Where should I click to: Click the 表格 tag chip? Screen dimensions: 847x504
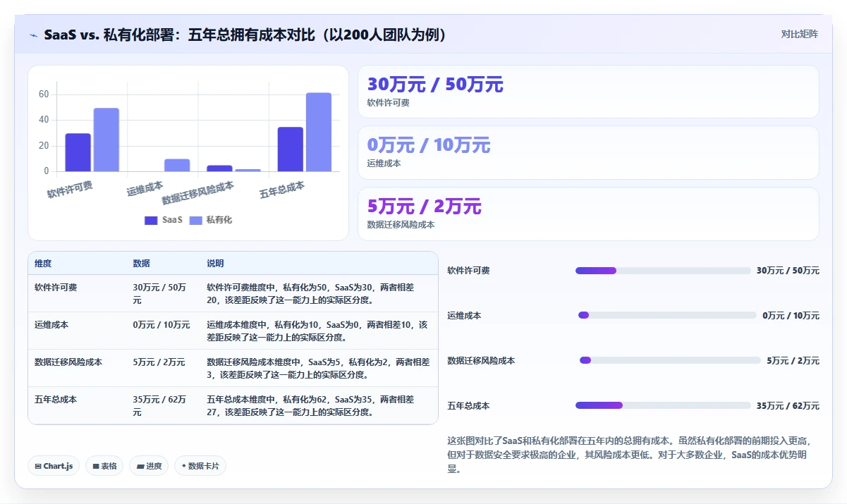click(104, 466)
